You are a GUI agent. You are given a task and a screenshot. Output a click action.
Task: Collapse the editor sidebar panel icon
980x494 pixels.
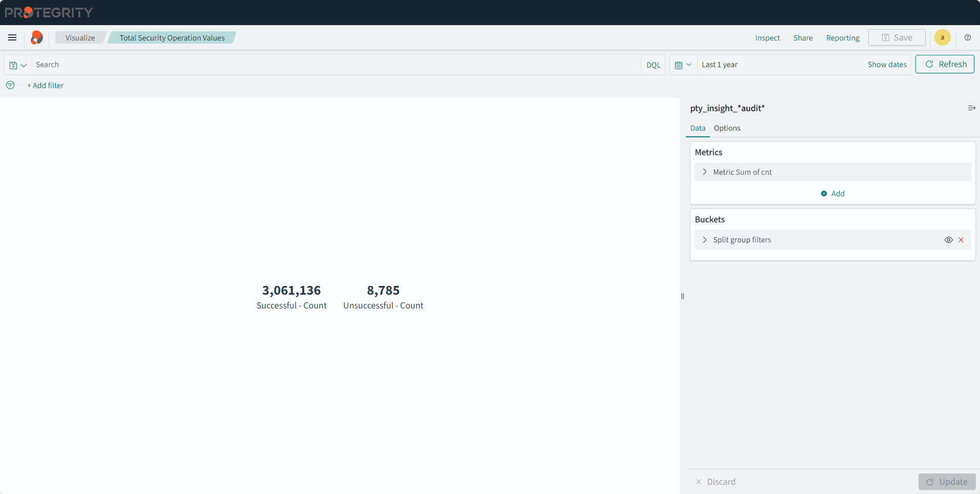coord(971,108)
